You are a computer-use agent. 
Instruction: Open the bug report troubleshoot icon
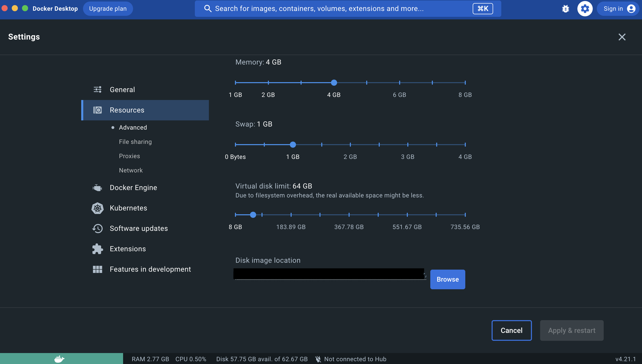(566, 9)
